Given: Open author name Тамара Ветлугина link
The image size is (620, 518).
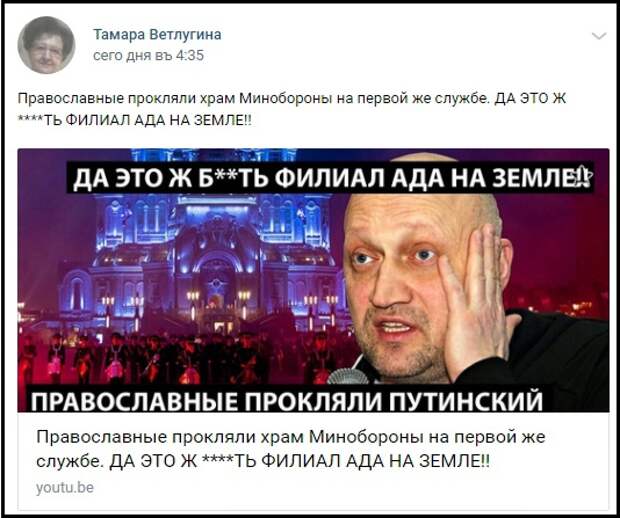Looking at the screenshot, I should click(x=157, y=35).
